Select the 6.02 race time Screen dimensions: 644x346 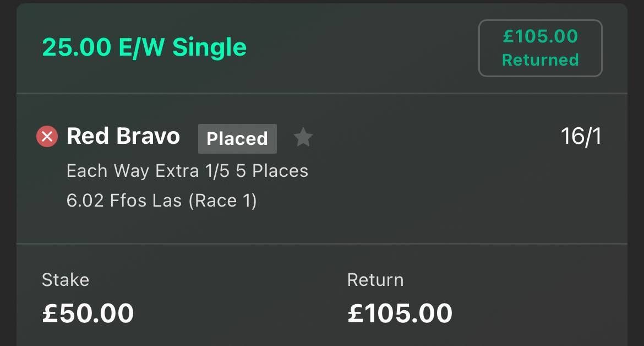click(85, 200)
